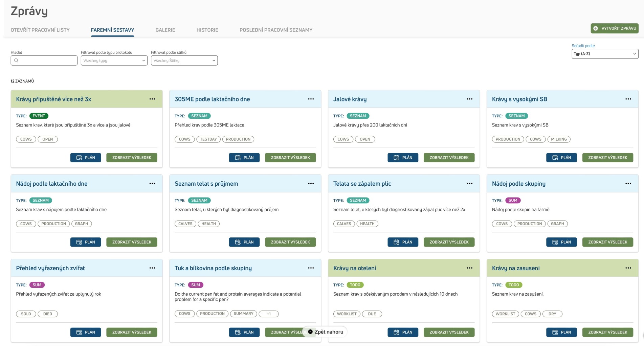Click Plán for Tuk a bílkovina podle skupiny
Screen dimensions: 644x346
244,332
